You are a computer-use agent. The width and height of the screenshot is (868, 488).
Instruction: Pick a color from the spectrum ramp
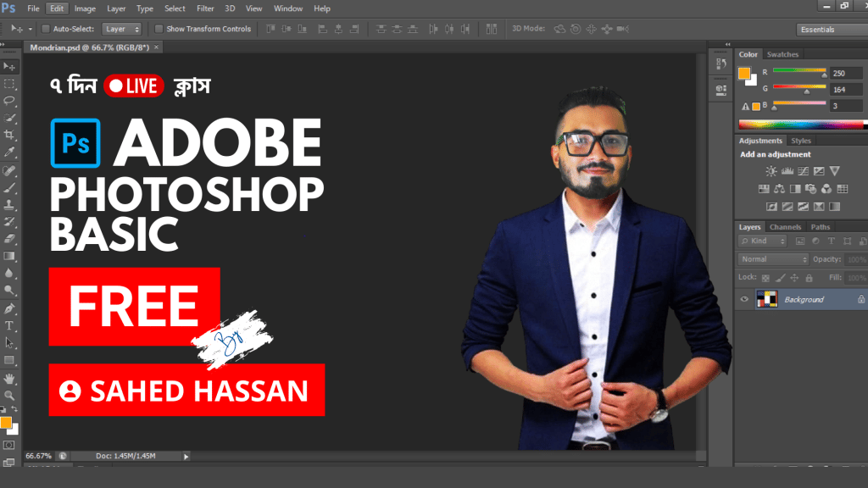click(802, 125)
